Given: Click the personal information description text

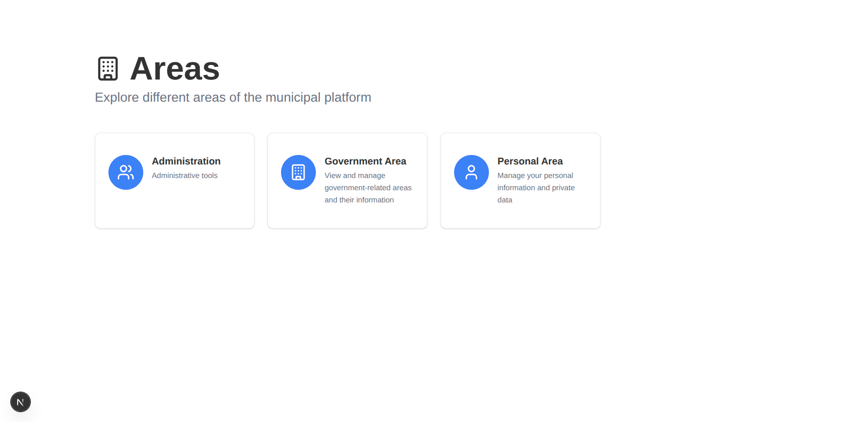Looking at the screenshot, I should [x=535, y=188].
